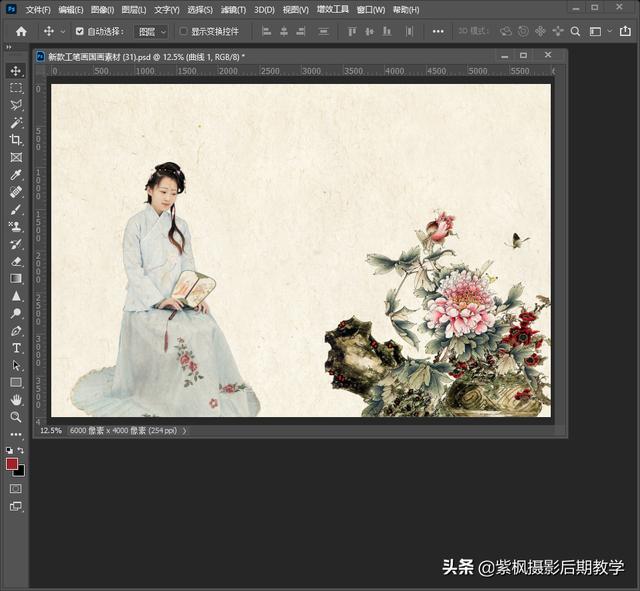Select the Polygonal Lasso tool
This screenshot has width=640, height=591.
pos(16,105)
